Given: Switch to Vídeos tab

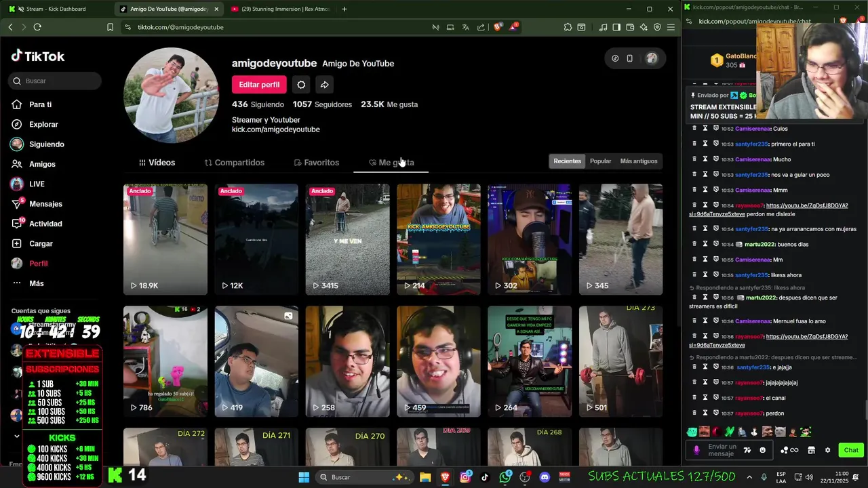Looking at the screenshot, I should (157, 163).
